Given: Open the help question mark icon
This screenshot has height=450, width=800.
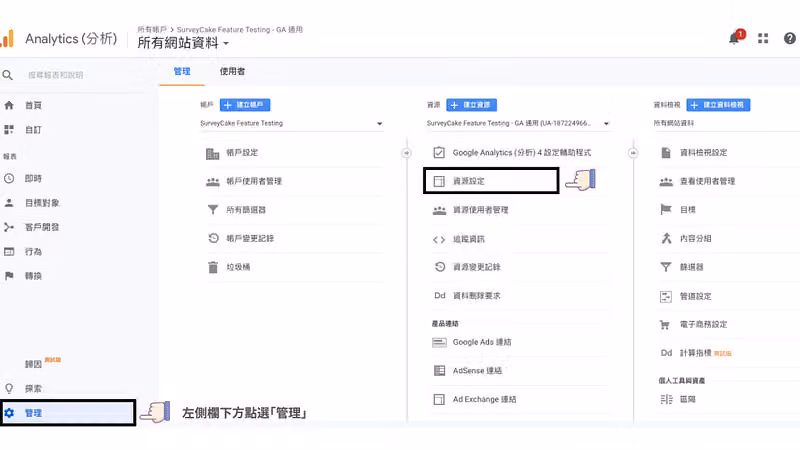Looking at the screenshot, I should click(790, 38).
